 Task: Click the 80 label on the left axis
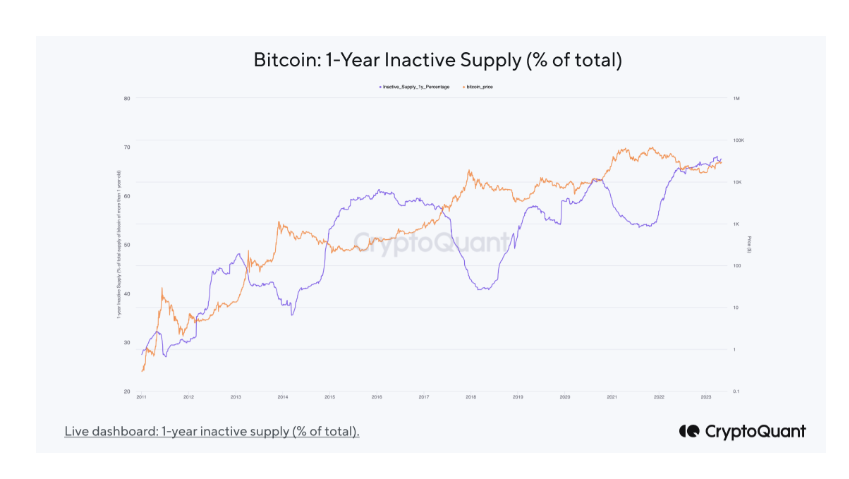pyautogui.click(x=128, y=98)
